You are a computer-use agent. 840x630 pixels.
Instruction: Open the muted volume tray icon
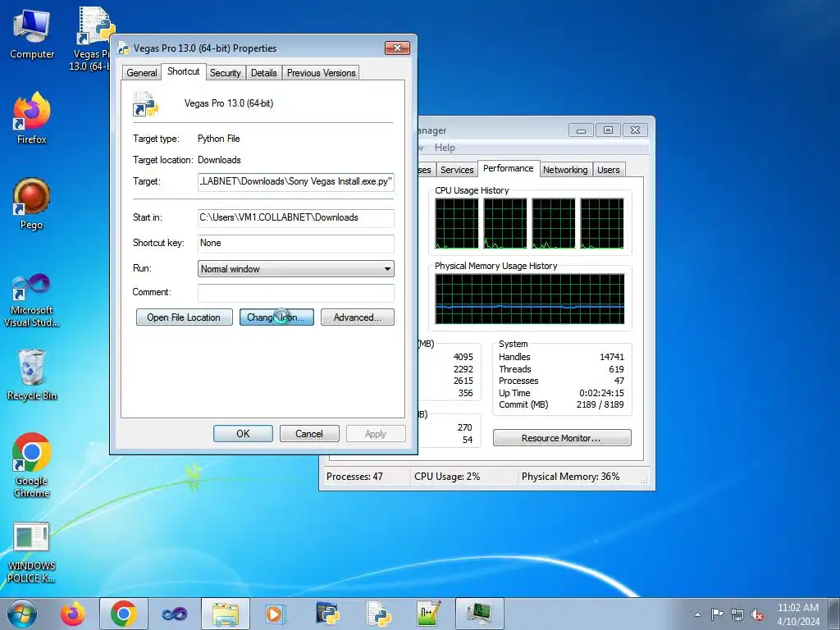(x=757, y=614)
